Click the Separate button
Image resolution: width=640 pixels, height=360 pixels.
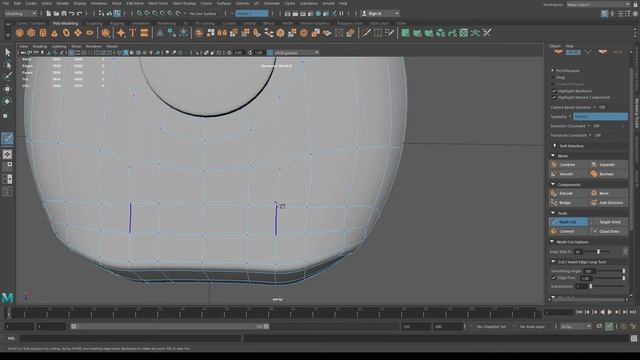(x=608, y=164)
